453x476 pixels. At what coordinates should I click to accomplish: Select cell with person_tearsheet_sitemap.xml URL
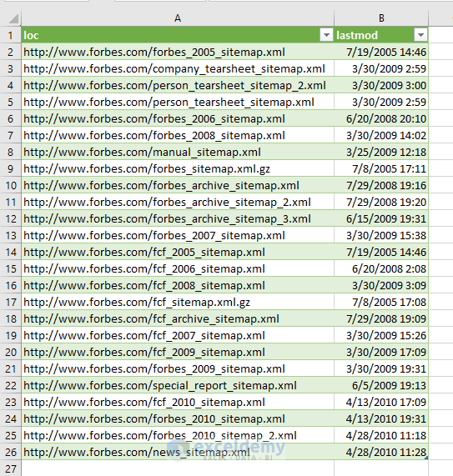coord(178,102)
